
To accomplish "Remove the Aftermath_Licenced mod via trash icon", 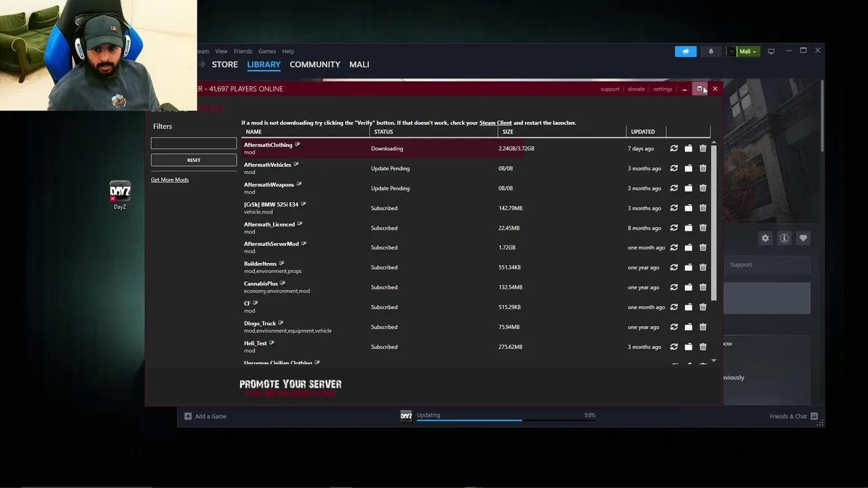I will tap(703, 228).
